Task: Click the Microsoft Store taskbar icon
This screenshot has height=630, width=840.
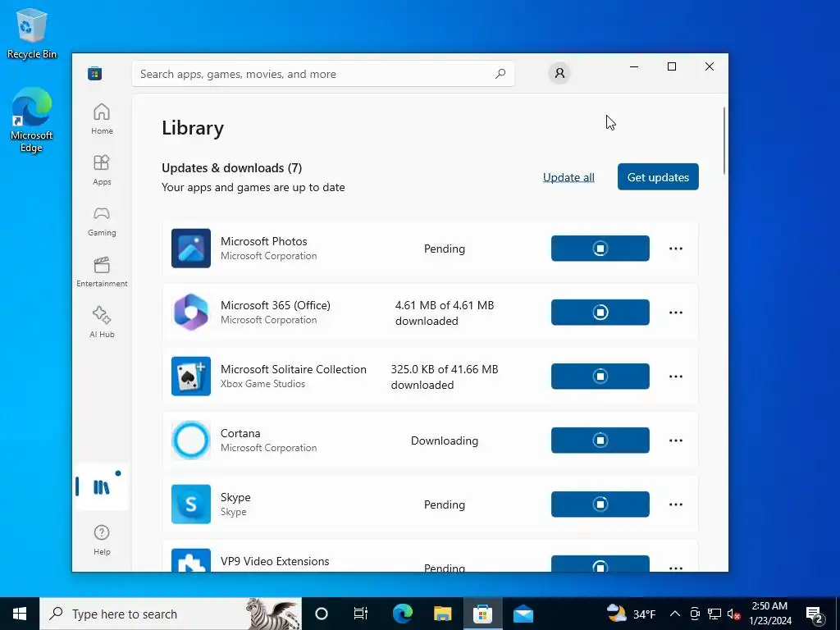Action: click(x=482, y=614)
